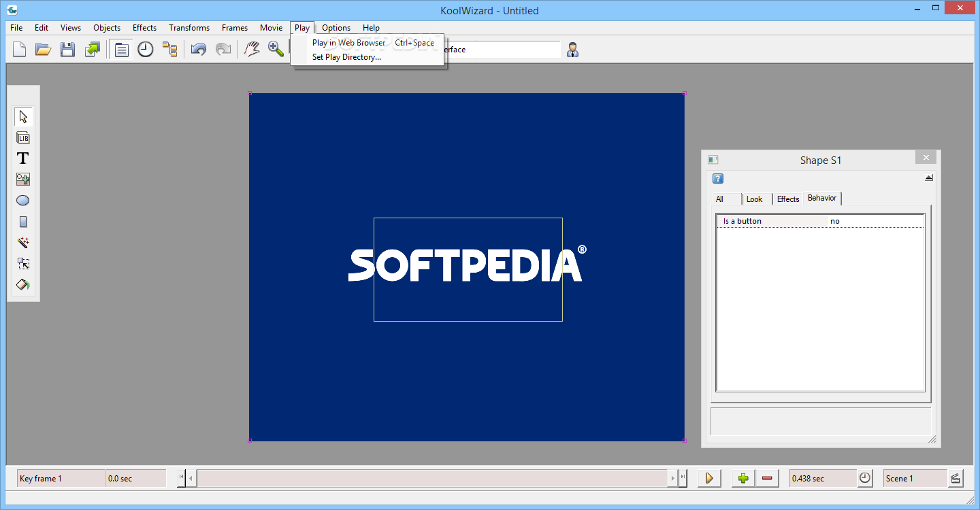Image resolution: width=980 pixels, height=510 pixels.
Task: Jump to the first frame on the timeline
Action: 182,478
